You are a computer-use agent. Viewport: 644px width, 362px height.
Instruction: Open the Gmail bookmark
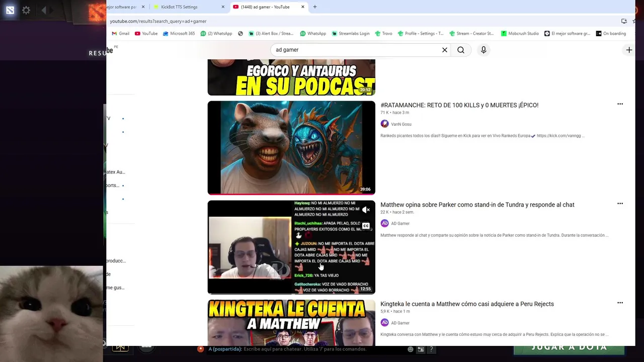(121, 34)
